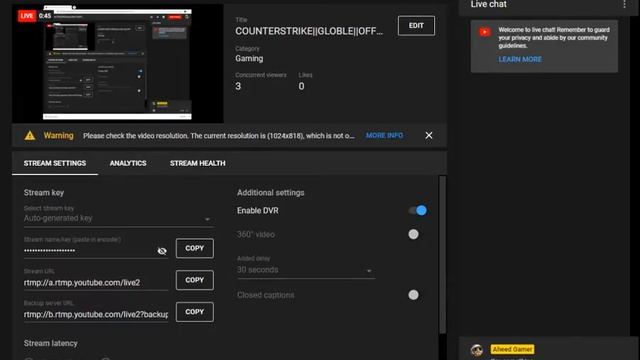640x360 pixels.
Task: Expand the Auto-generated key dropdown
Action: click(118, 218)
